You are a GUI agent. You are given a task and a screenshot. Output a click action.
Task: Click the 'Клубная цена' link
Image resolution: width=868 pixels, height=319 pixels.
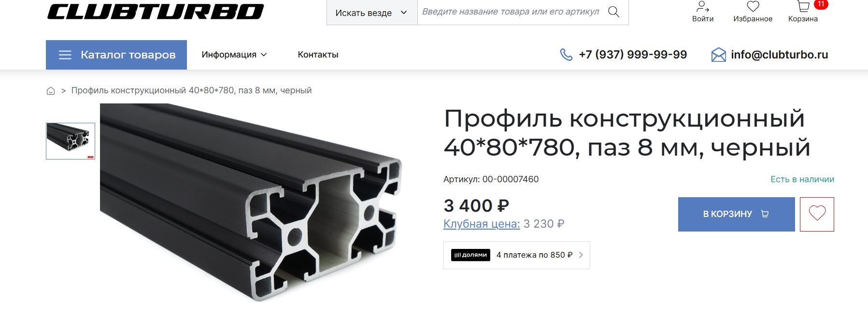(482, 224)
